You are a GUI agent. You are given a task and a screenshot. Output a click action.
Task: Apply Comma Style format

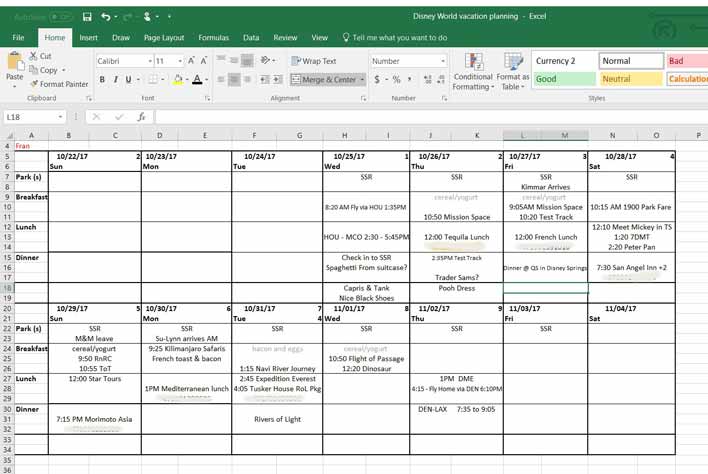[x=410, y=79]
